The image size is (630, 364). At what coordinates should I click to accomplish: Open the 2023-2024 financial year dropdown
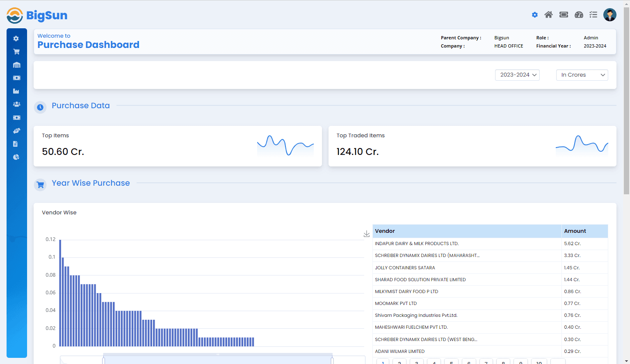[517, 75]
